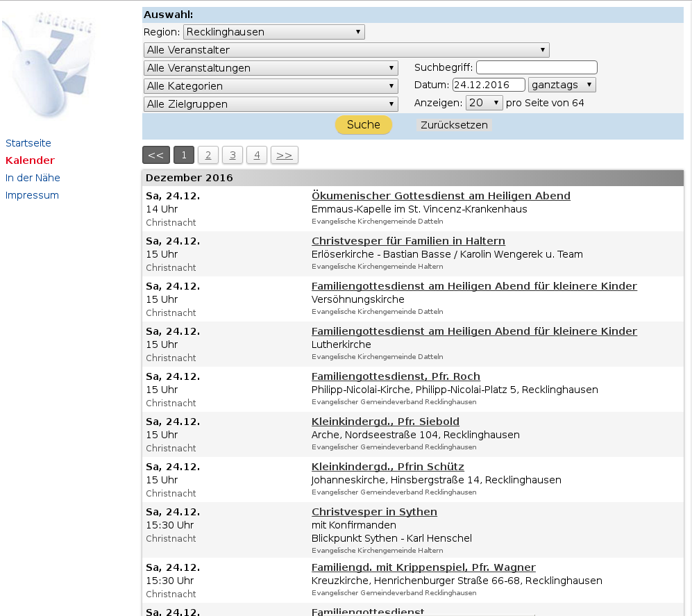The height and width of the screenshot is (616, 692).
Task: Change the results per page dropdown
Action: 484,103
